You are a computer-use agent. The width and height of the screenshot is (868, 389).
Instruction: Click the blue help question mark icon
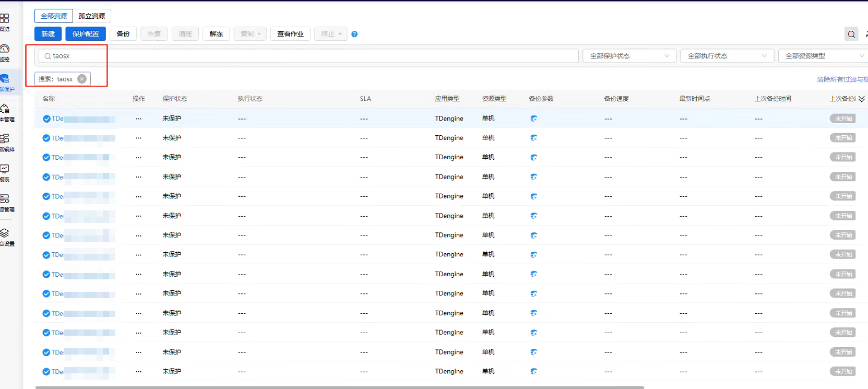[354, 34]
